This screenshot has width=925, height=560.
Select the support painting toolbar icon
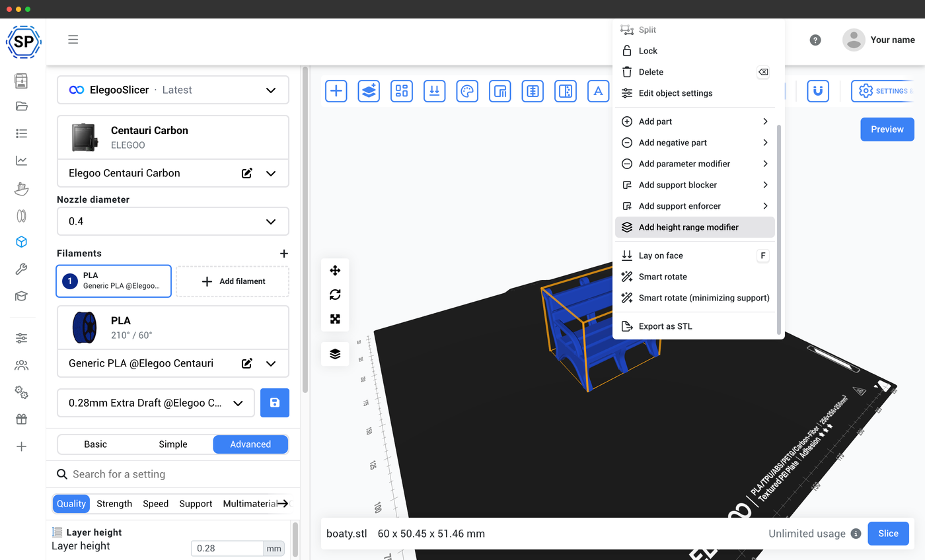(500, 91)
